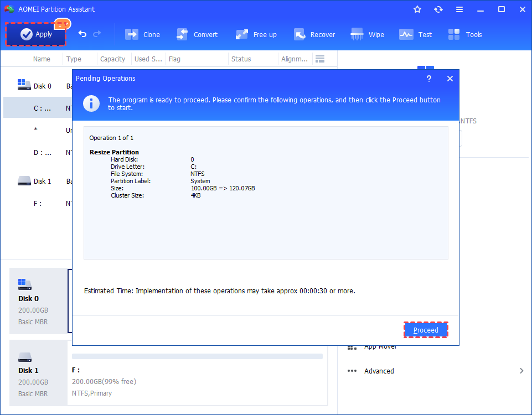Open the hamburger menu in title bar

click(x=459, y=9)
